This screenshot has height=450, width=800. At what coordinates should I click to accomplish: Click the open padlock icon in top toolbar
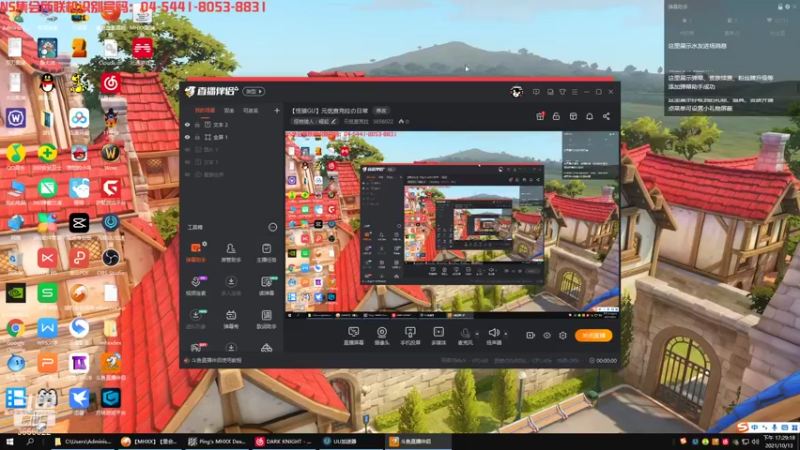tap(556, 116)
